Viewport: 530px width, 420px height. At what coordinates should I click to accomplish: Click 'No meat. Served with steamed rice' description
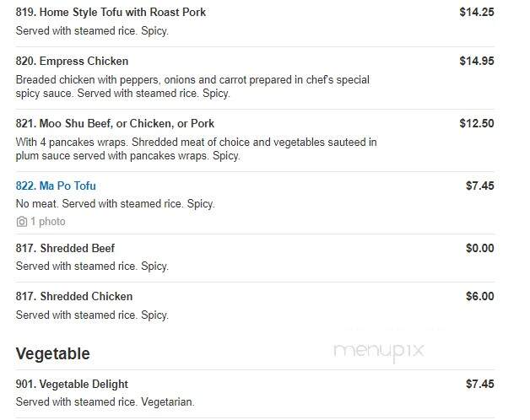coord(116,204)
